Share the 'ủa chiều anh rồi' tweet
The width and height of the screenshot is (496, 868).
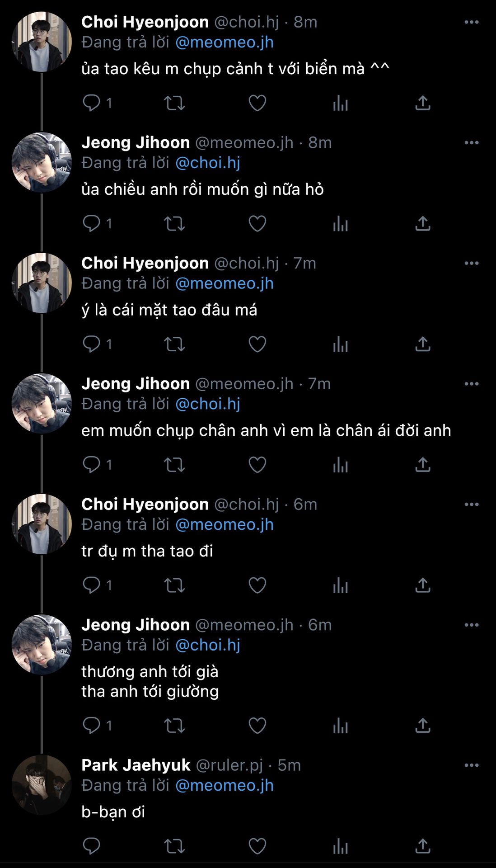click(422, 224)
